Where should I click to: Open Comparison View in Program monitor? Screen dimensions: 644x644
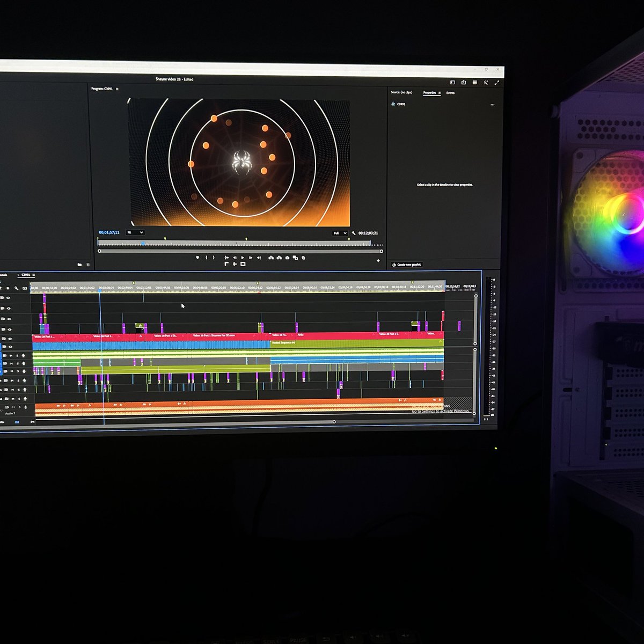(x=295, y=258)
